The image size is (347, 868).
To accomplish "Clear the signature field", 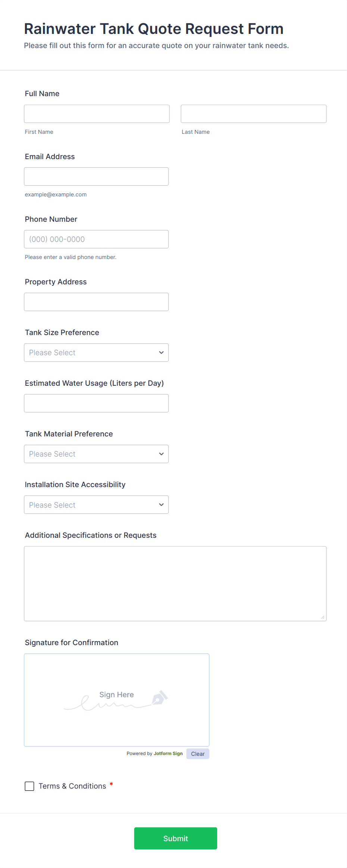I will coord(198,754).
